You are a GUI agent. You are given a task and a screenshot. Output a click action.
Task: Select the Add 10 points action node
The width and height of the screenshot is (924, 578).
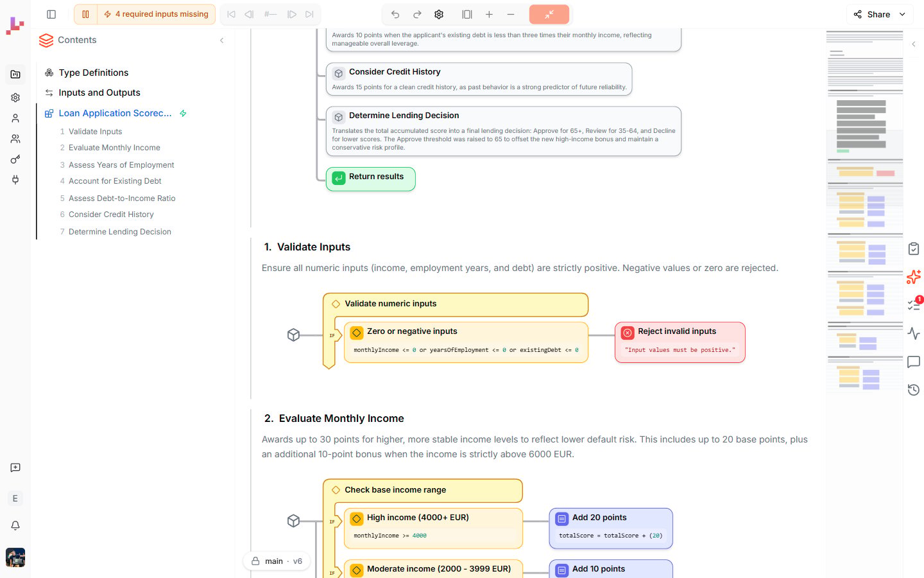pos(611,569)
